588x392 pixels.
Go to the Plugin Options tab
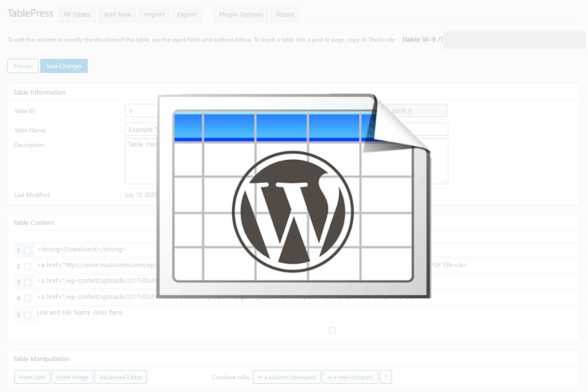tap(241, 14)
